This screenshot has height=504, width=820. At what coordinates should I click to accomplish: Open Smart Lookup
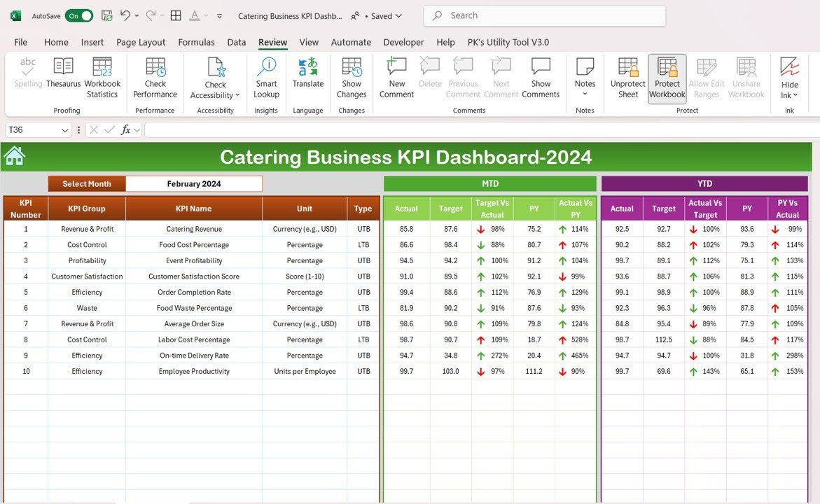coord(266,77)
